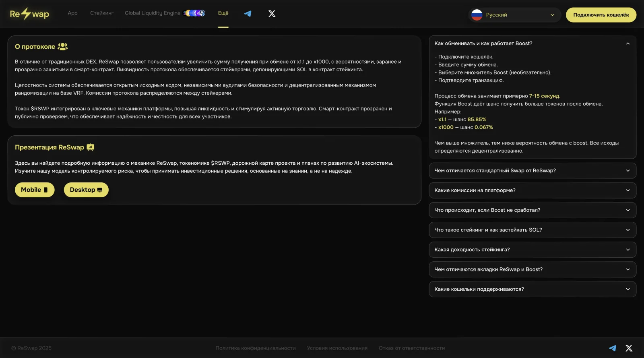Image resolution: width=644 pixels, height=358 pixels.
Task: Click the presentation icon beside 'Презентация ReSwap'
Action: click(91, 147)
